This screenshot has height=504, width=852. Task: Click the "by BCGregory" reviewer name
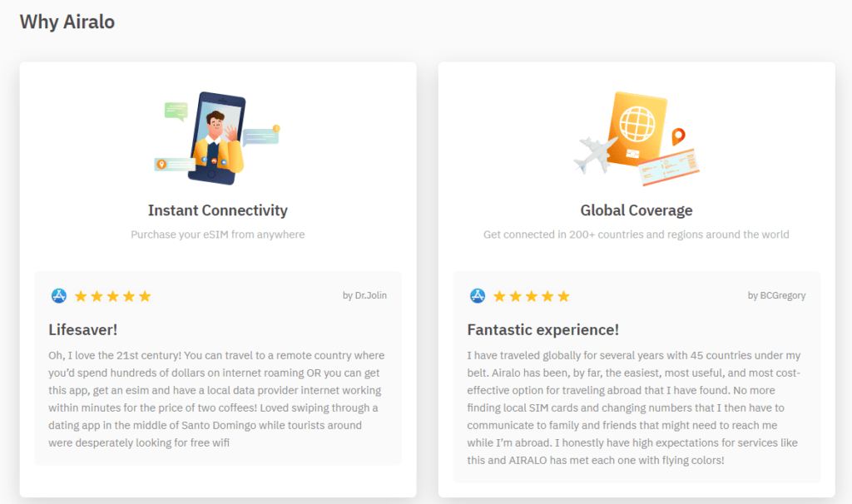point(776,295)
